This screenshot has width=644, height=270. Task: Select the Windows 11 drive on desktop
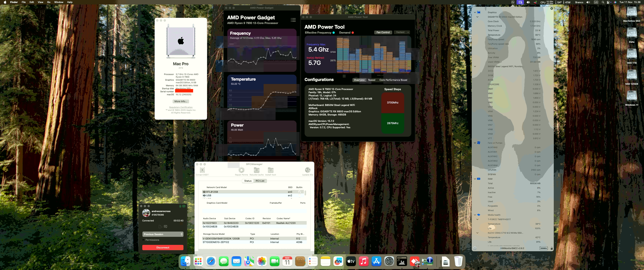631,96
